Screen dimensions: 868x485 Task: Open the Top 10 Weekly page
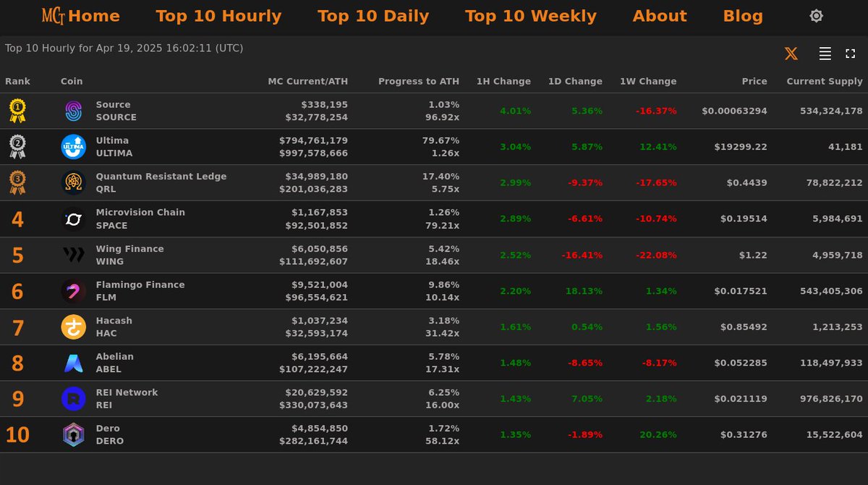coord(531,16)
